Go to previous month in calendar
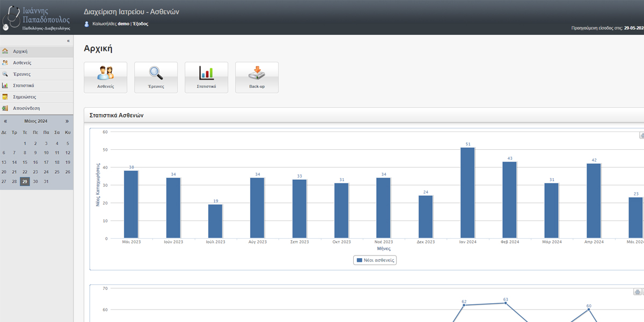Screen dimensions: 644x322 5,121
